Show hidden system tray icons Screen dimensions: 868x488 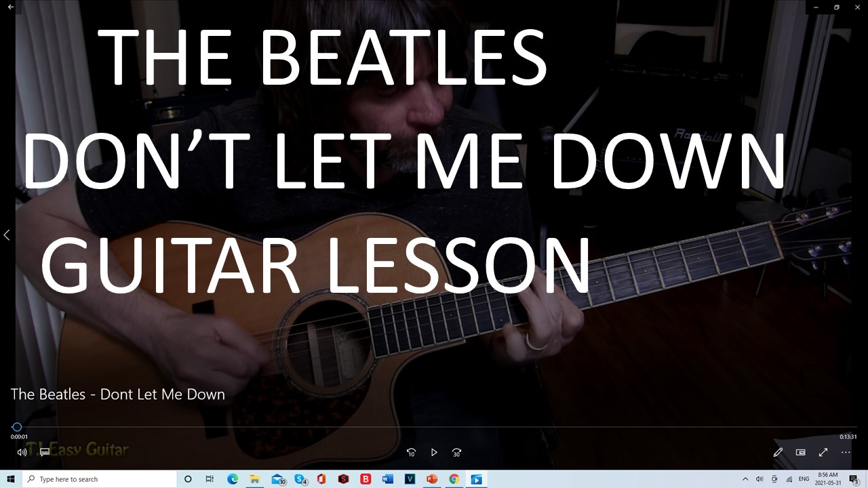tap(745, 479)
